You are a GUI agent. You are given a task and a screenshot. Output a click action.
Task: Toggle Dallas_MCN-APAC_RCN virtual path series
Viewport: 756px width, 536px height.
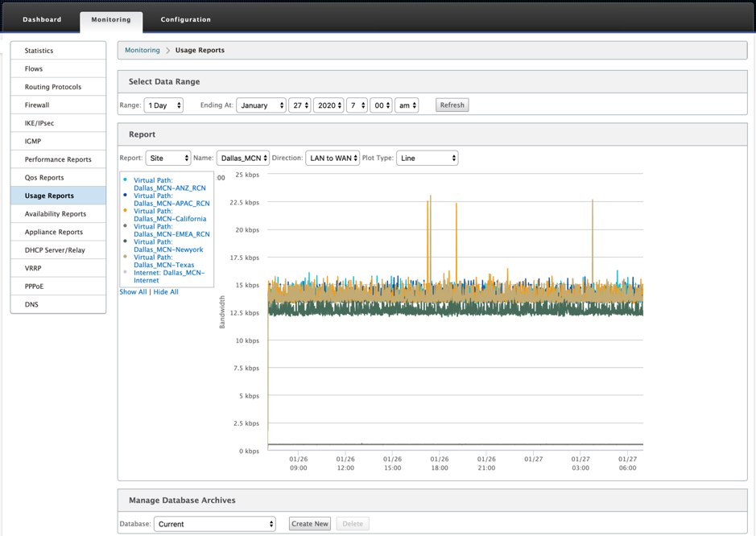[x=171, y=200]
